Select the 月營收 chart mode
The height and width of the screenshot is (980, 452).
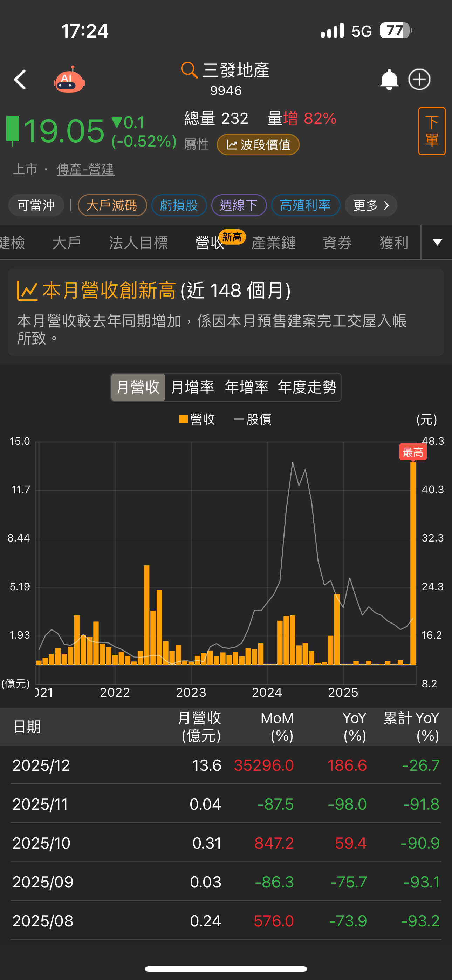pyautogui.click(x=138, y=387)
